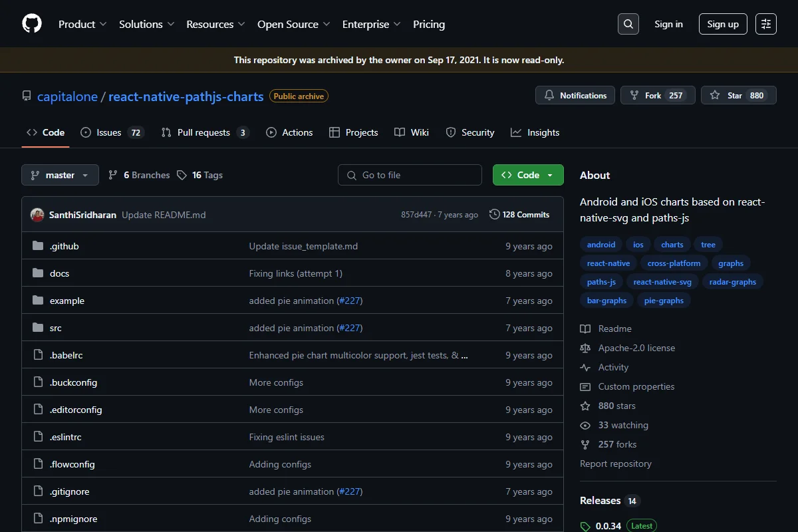Expand the green Code dropdown button

[528, 175]
